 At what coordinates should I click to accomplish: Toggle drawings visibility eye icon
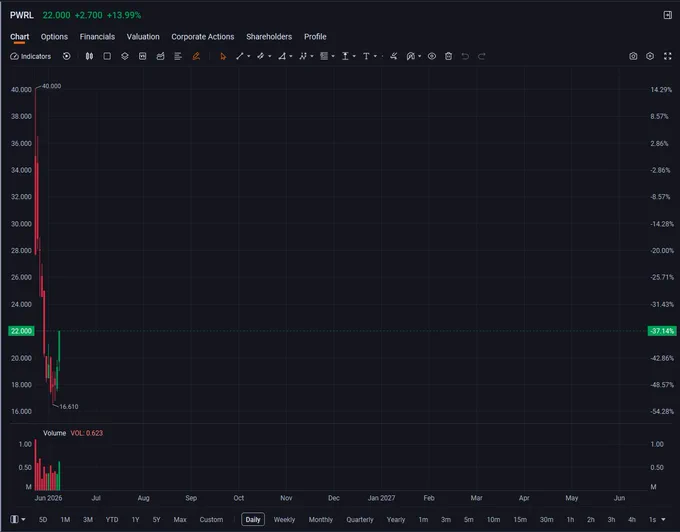tap(432, 56)
